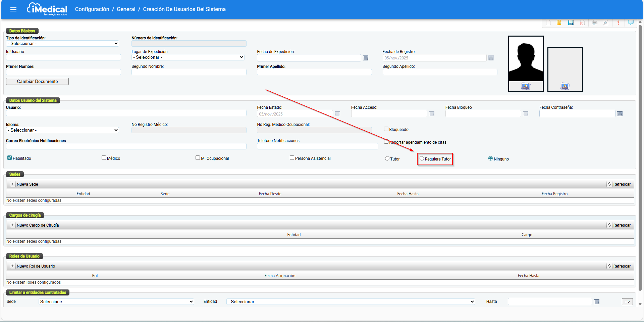Uncheck the Habilitado checkbox
This screenshot has width=644, height=322.
click(x=10, y=158)
